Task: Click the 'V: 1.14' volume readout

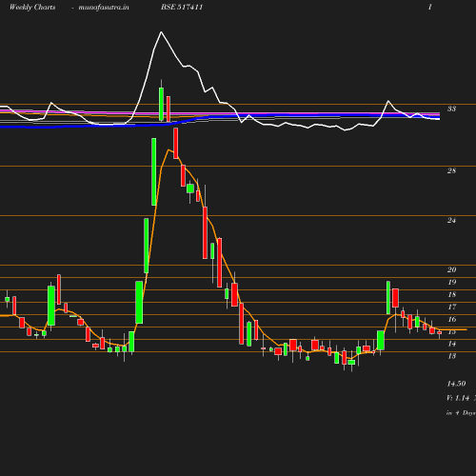Action: pyautogui.click(x=458, y=398)
